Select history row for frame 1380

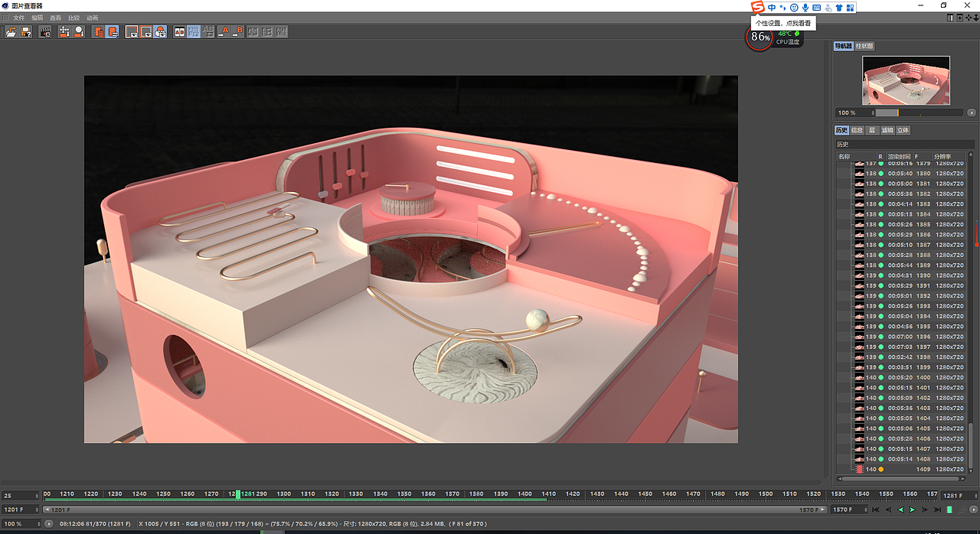(900, 174)
